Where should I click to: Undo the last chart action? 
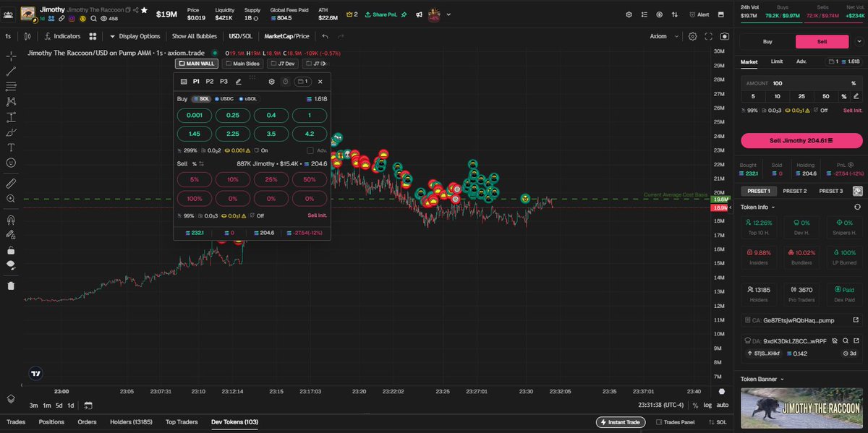click(x=325, y=36)
